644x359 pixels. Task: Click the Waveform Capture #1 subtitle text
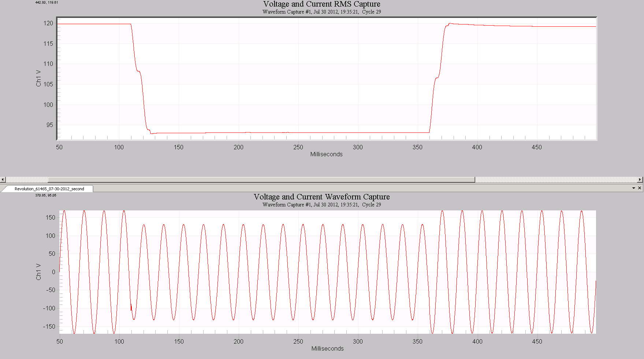[321, 12]
